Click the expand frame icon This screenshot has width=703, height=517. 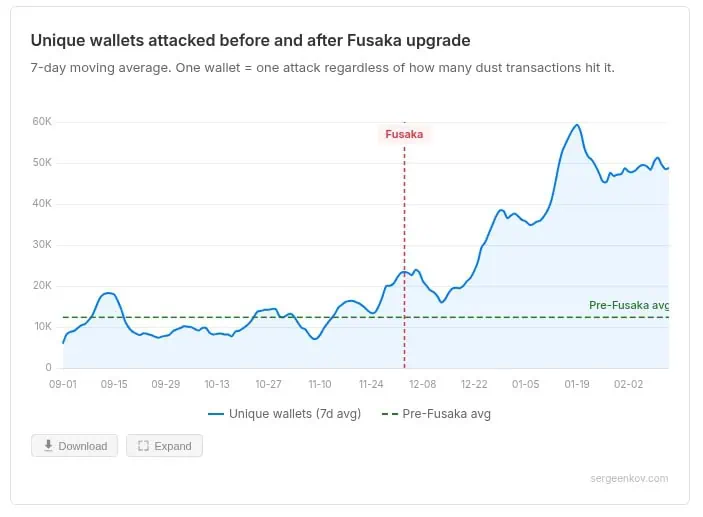143,446
